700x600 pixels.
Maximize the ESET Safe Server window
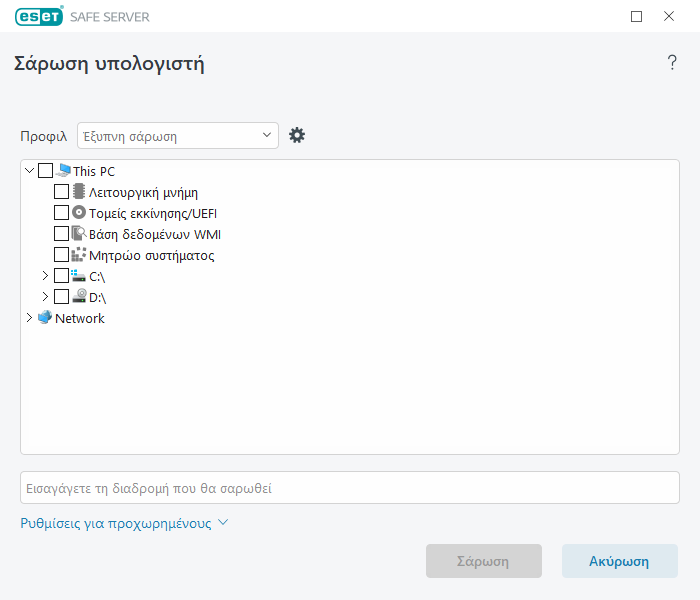point(636,17)
